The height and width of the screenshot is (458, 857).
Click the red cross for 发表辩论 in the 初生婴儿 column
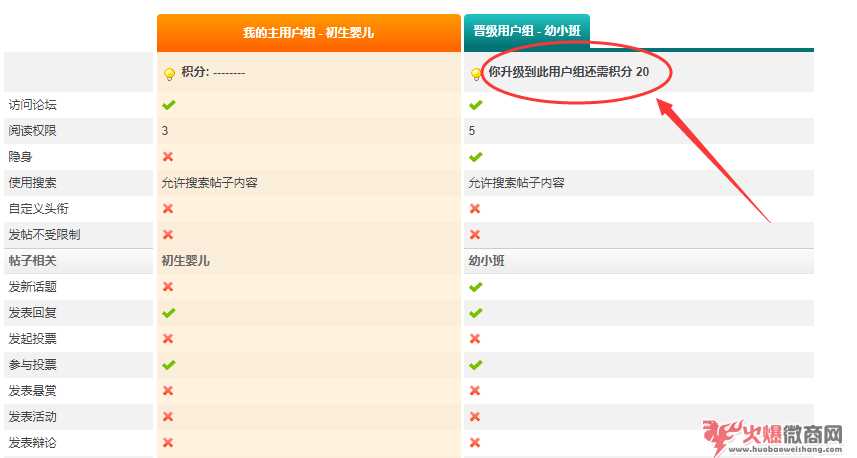tap(168, 443)
